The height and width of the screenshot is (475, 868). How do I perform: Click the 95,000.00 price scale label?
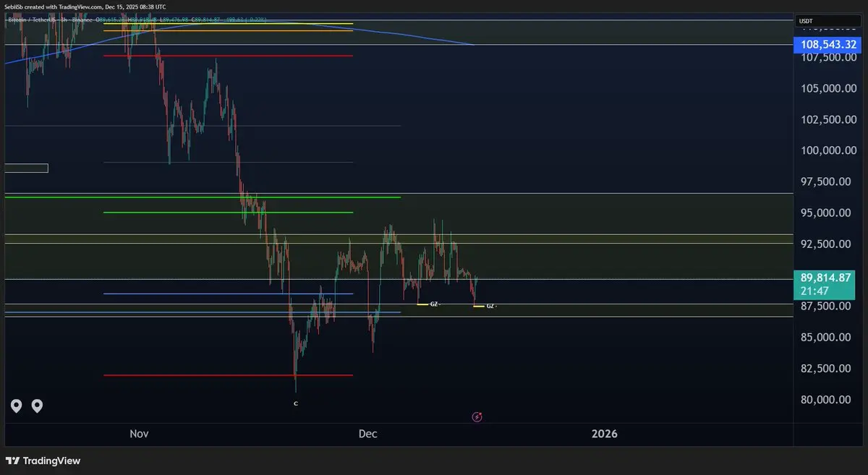[x=825, y=213]
